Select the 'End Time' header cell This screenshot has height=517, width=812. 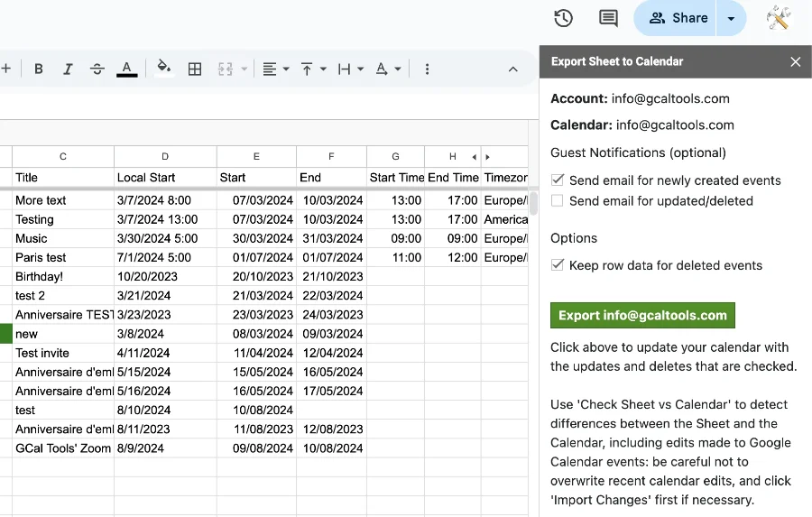point(453,178)
